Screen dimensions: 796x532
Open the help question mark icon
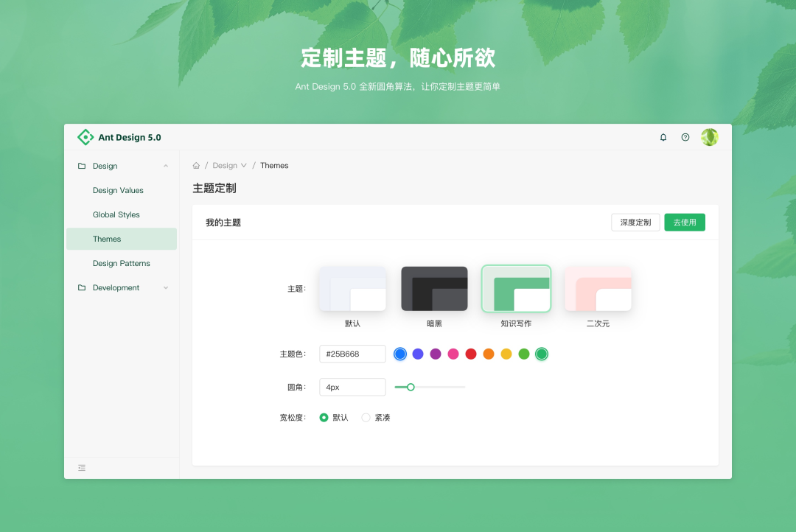[685, 137]
